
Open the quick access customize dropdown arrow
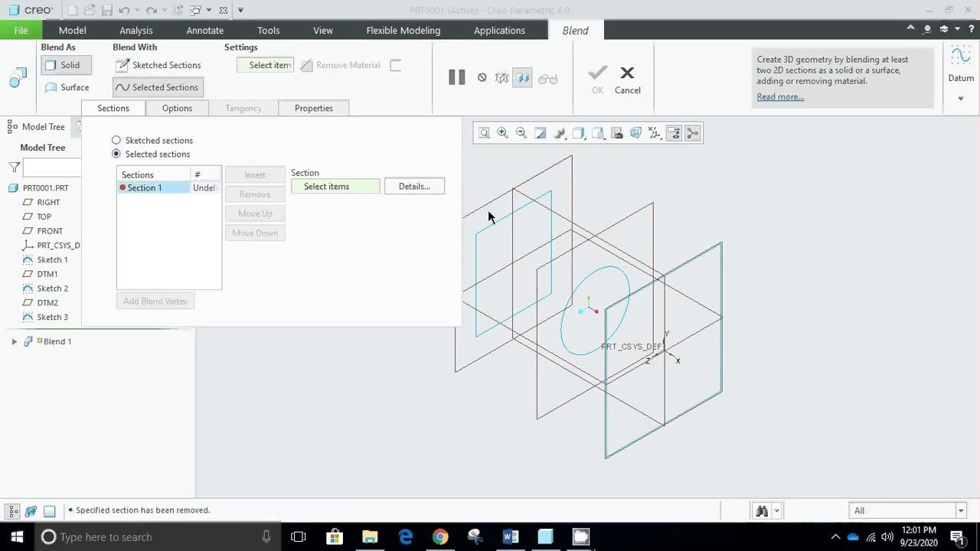[x=240, y=10]
